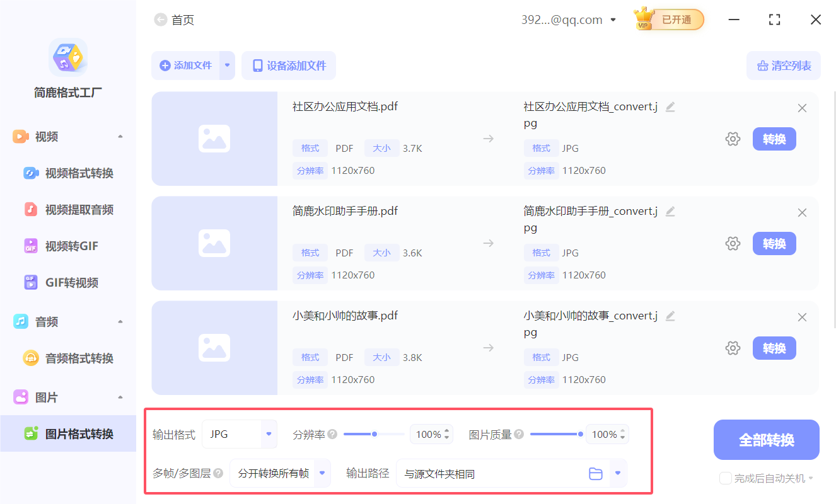Click 清空列表 to clear the list
The width and height of the screenshot is (836, 504).
click(x=784, y=66)
